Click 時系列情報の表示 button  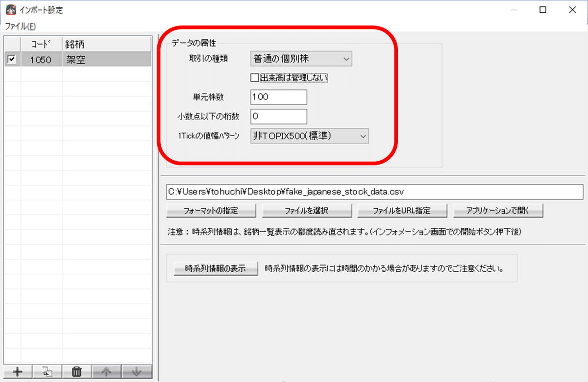(216, 269)
